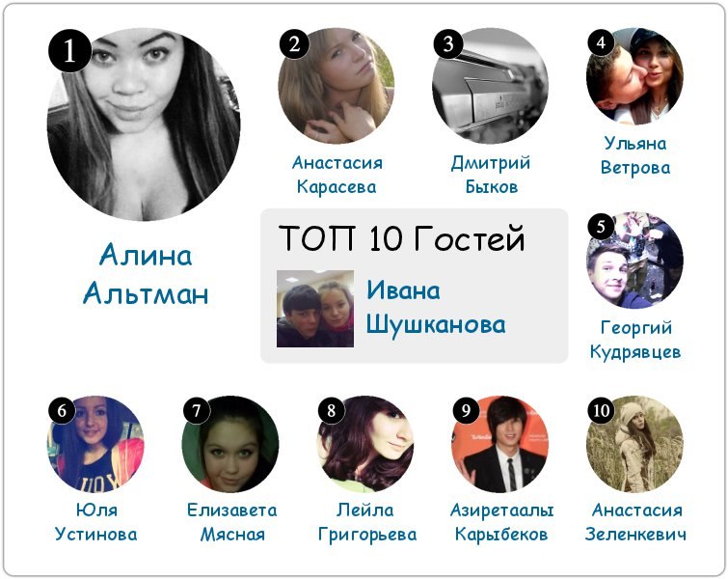Click the number 1 rank badge

[x=69, y=50]
